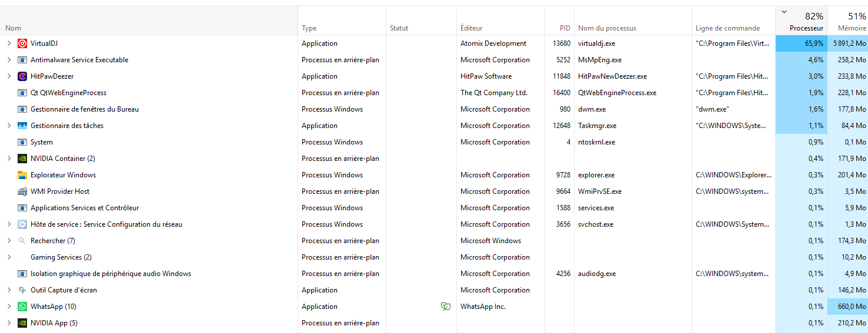
Task: Click WhatsApp's green leaf efficiency status icon
Action: (446, 307)
